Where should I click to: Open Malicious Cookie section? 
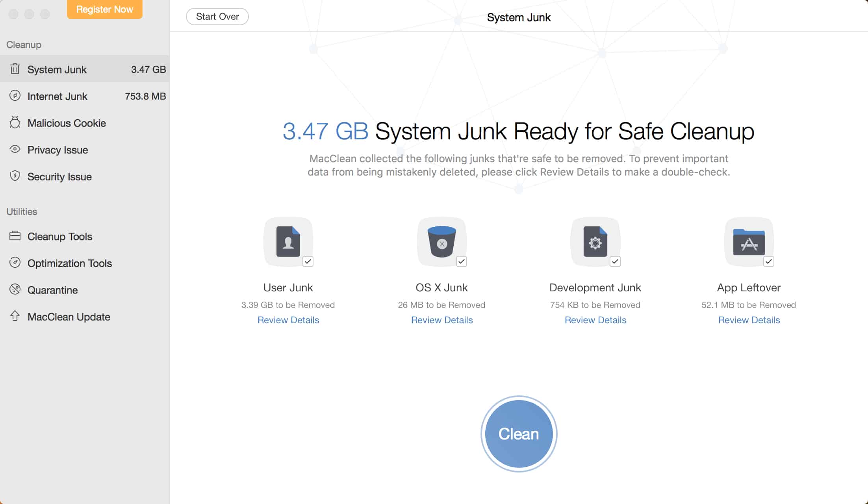click(x=85, y=123)
